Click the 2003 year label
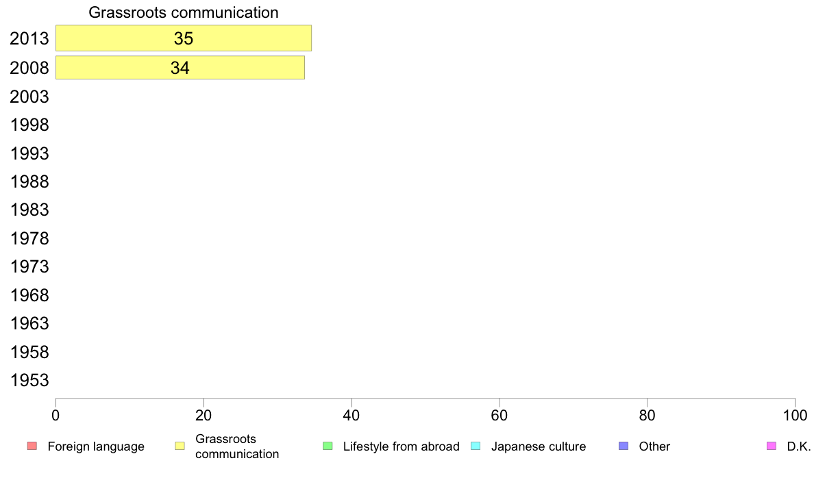The width and height of the screenshot is (814, 504). pyautogui.click(x=29, y=97)
